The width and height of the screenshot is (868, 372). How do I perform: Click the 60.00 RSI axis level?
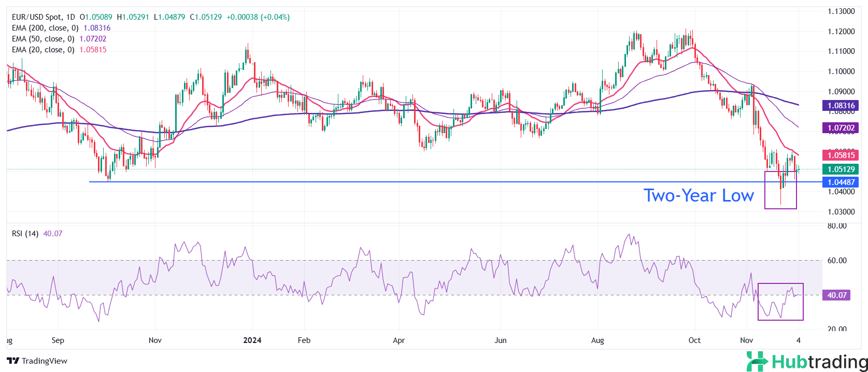click(x=837, y=261)
